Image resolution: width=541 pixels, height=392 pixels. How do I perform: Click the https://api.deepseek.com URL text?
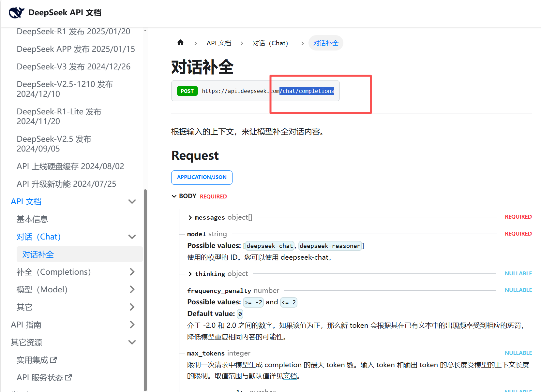[x=241, y=91]
